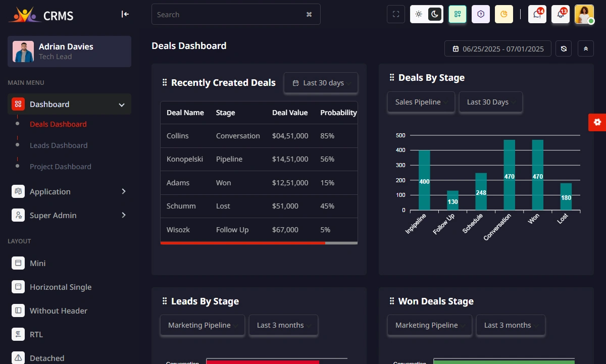The width and height of the screenshot is (606, 364).
Task: Open the date range picker 06/25/2025 - 07/01/2025
Action: pos(497,48)
